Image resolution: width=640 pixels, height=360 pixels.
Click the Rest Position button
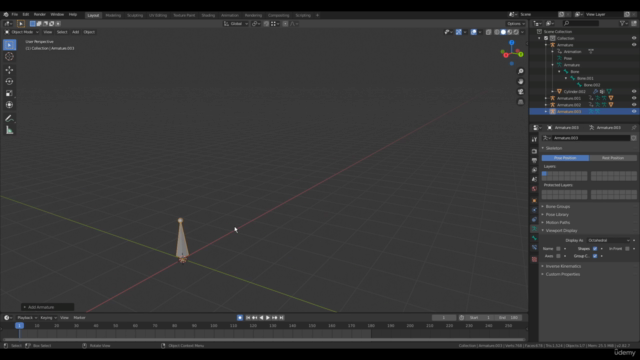pos(613,158)
